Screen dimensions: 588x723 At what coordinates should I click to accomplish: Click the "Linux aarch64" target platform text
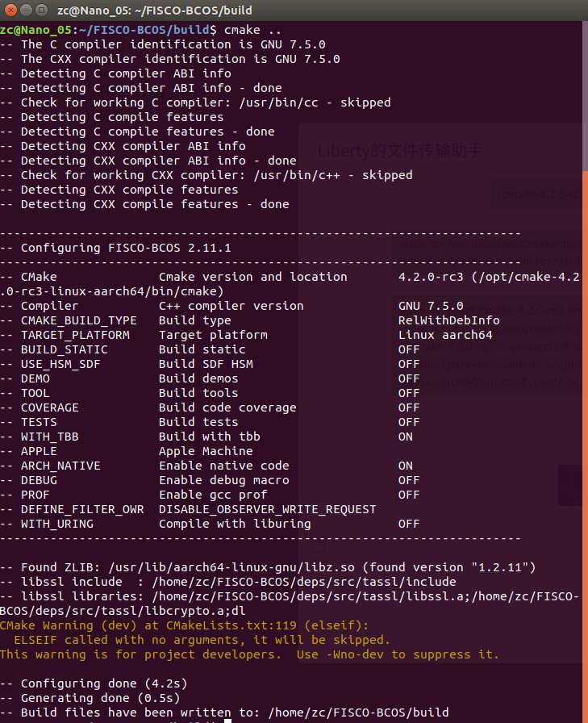(445, 335)
